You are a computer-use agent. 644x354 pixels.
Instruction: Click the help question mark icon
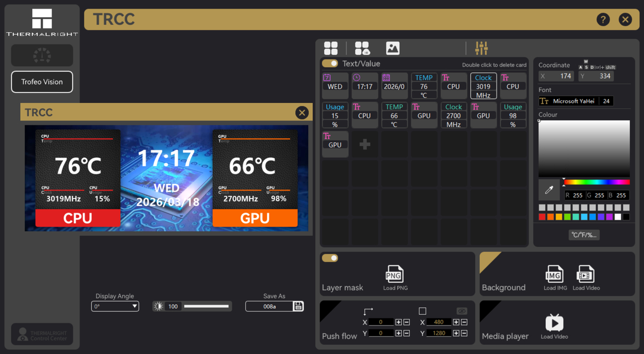603,20
